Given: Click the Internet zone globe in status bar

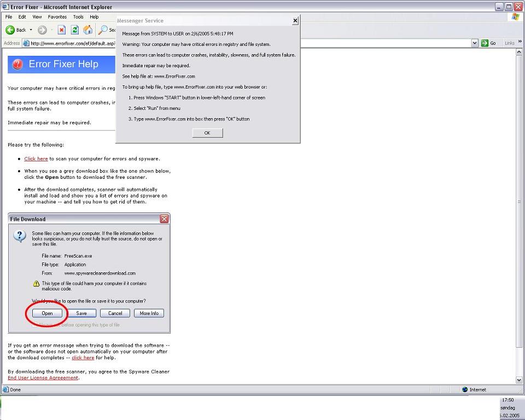Looking at the screenshot, I should pos(465,389).
